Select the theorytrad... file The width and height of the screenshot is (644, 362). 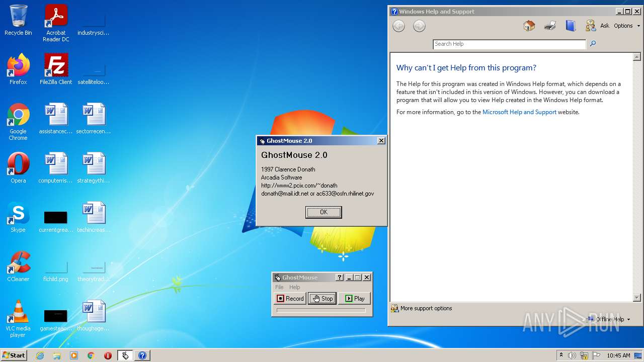(94, 271)
